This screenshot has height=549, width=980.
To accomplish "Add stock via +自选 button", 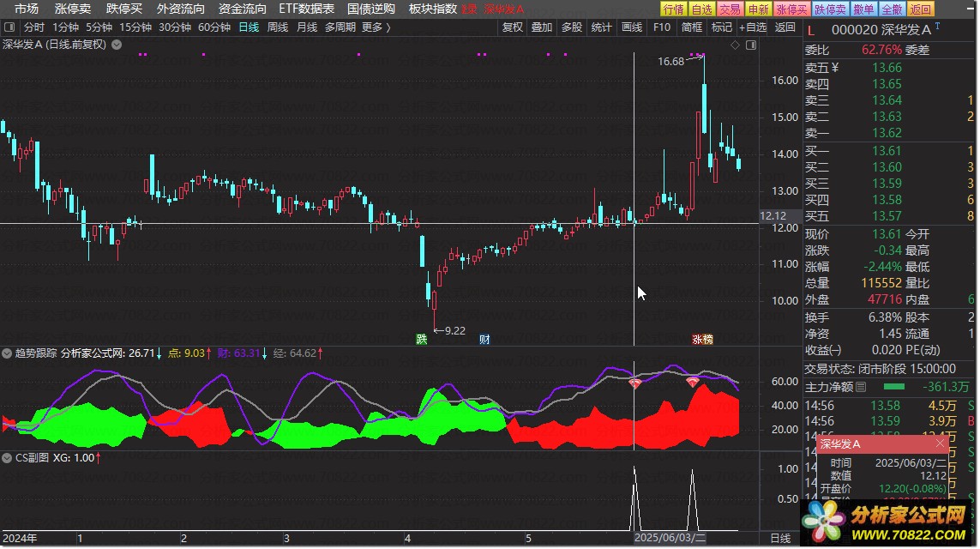I will coord(753,27).
